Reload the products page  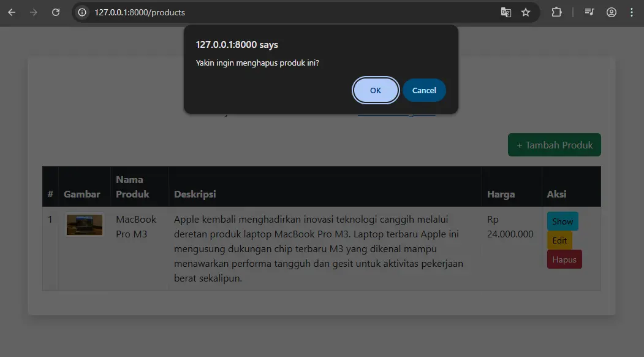[56, 12]
